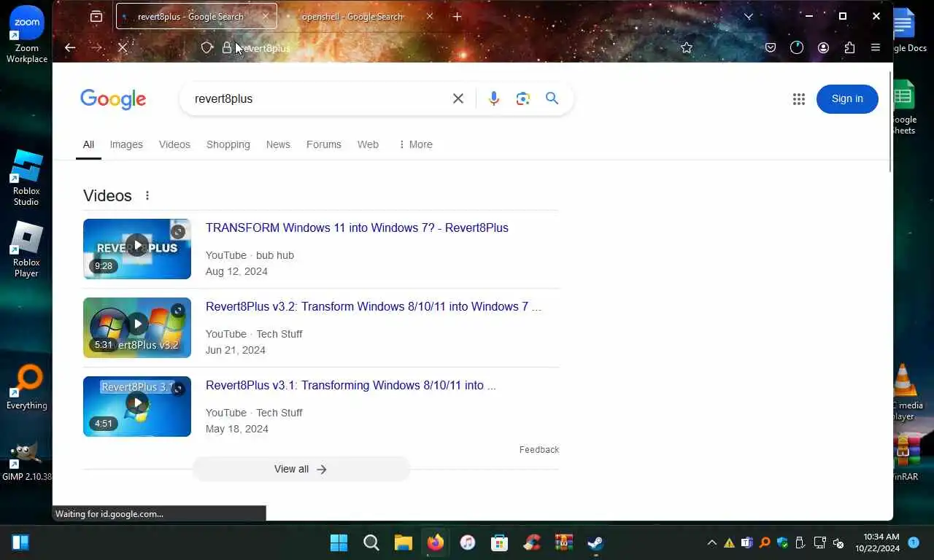The width and height of the screenshot is (934, 560).
Task: Expand the More search filters menu
Action: point(415,144)
